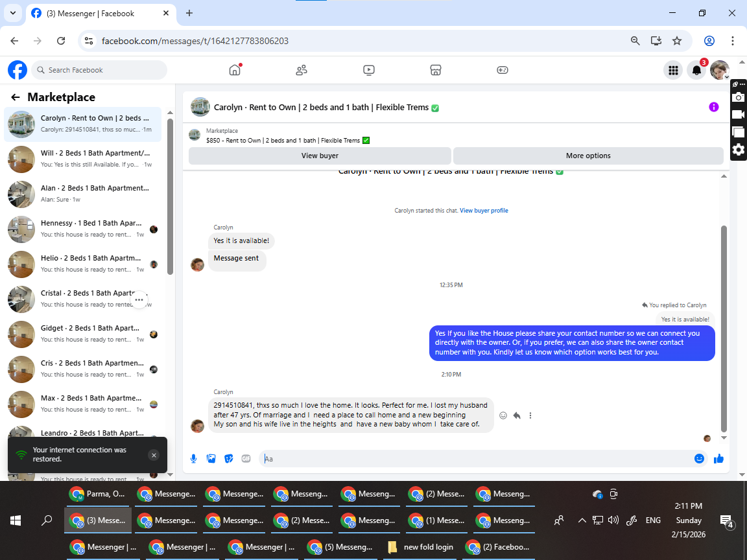Click the browser address bar URL
The width and height of the screenshot is (747, 560).
click(195, 41)
